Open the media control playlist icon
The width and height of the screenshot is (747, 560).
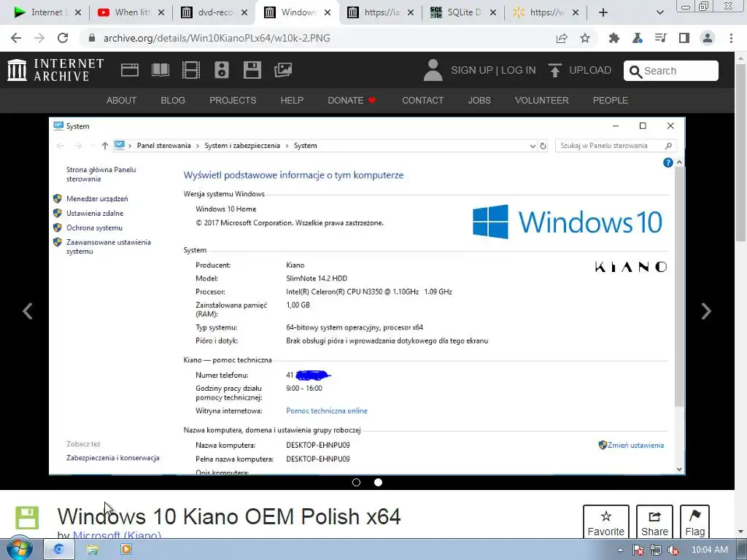(x=661, y=38)
